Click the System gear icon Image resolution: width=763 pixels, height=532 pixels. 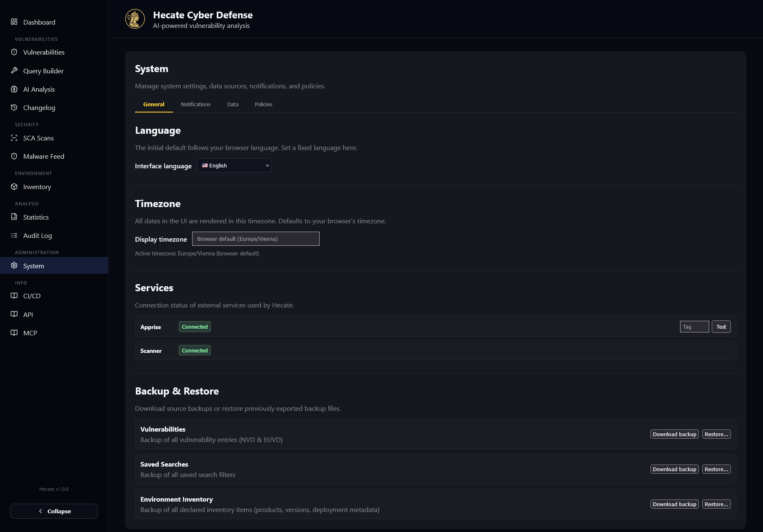pyautogui.click(x=14, y=265)
